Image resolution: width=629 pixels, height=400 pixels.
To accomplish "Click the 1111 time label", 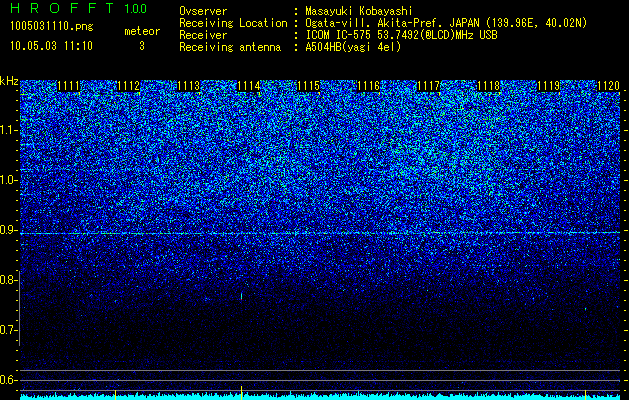I will [68, 86].
